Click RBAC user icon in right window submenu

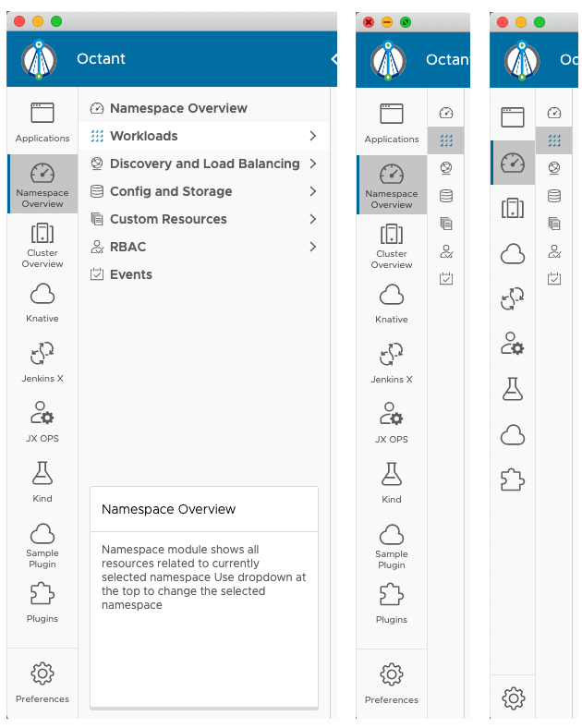pyautogui.click(x=554, y=251)
